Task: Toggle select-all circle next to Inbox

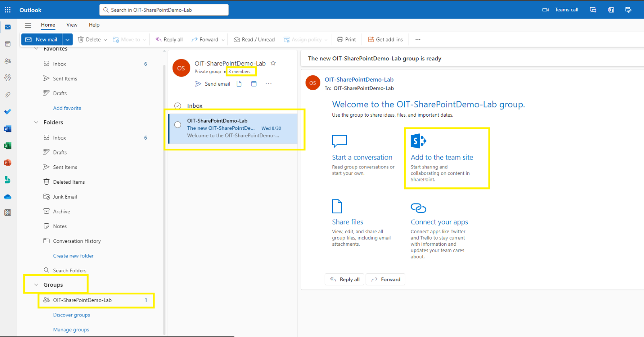Action: point(178,106)
